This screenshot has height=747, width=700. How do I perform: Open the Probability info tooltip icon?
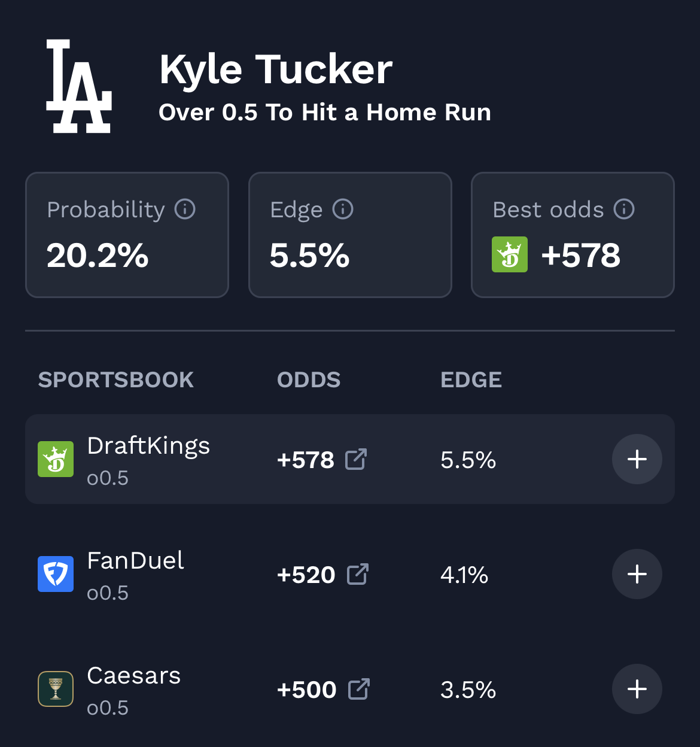(185, 209)
